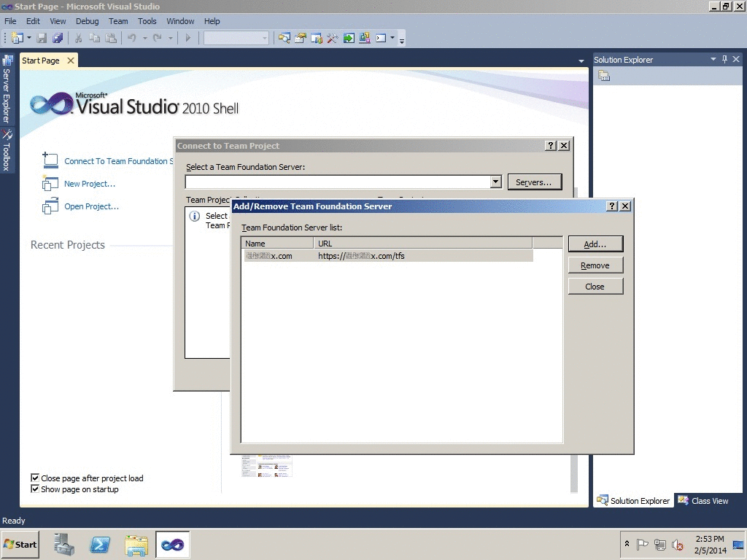Viewport: 747px width, 560px height.
Task: Switch to the Solution Explorer bottom tab
Action: 634,500
